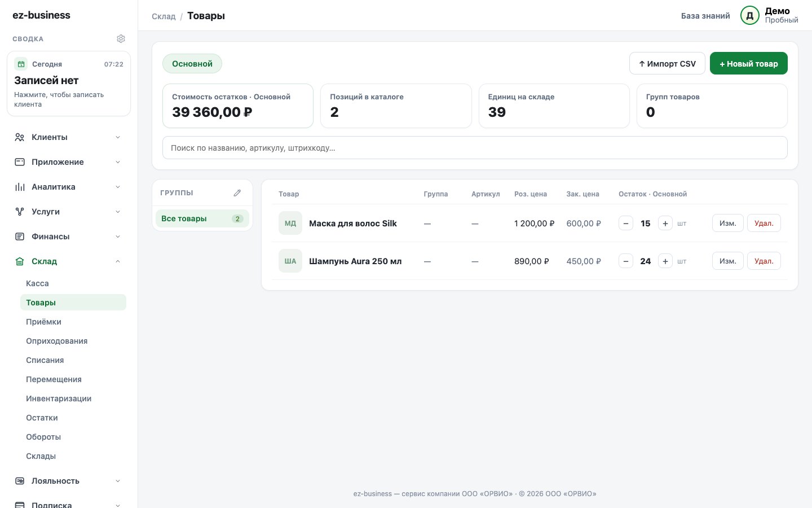The width and height of the screenshot is (812, 508).
Task: Select the Все товары group
Action: pos(202,218)
